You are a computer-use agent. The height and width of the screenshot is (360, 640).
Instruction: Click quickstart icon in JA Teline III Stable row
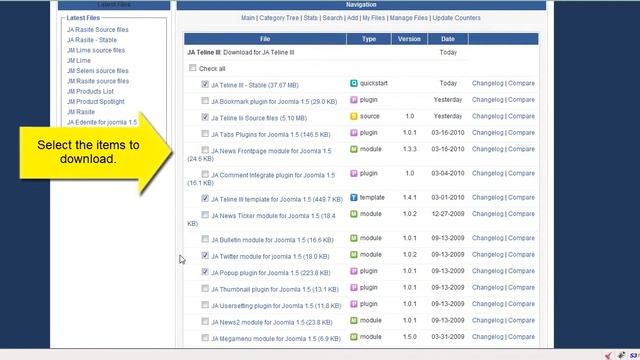(354, 83)
